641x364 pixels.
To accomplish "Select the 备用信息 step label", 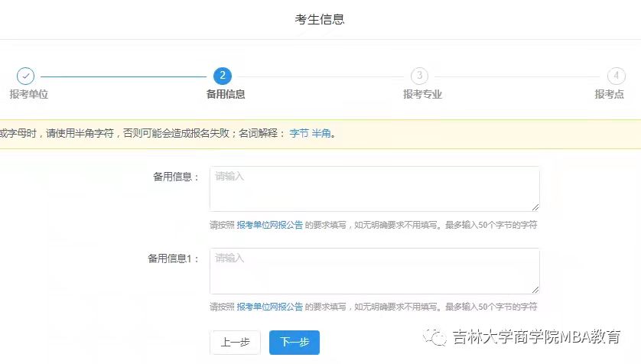I will pos(226,95).
